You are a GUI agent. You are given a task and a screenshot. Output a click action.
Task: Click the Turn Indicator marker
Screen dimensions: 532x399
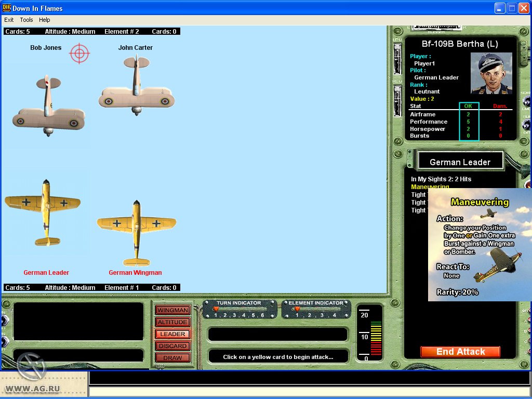(x=216, y=309)
